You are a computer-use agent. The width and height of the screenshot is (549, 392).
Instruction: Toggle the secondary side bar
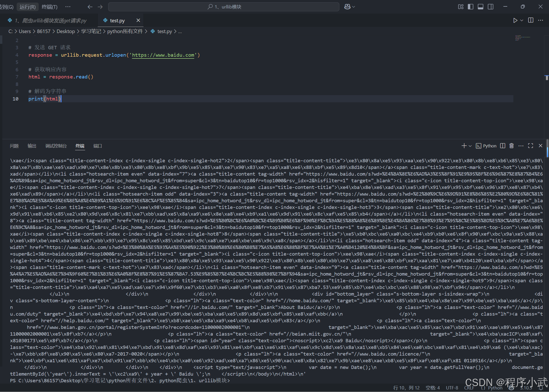click(491, 7)
